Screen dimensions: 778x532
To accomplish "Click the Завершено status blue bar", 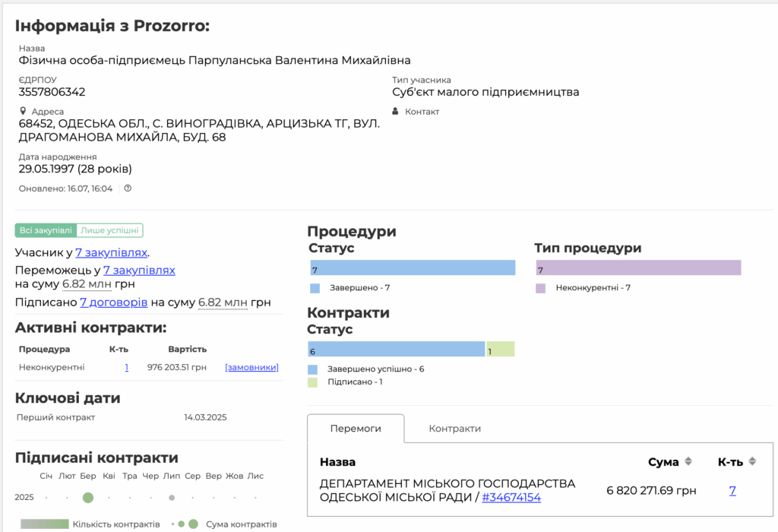I will click(x=413, y=268).
